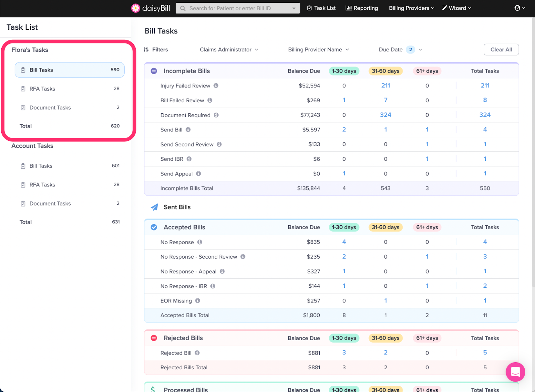Screen dimensions: 535x392
Task: Open the Claims Administrator filter dropdown
Action: [x=229, y=50]
